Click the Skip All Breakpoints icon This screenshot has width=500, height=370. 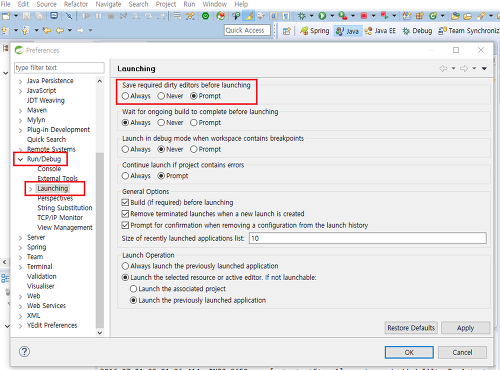coord(69,16)
